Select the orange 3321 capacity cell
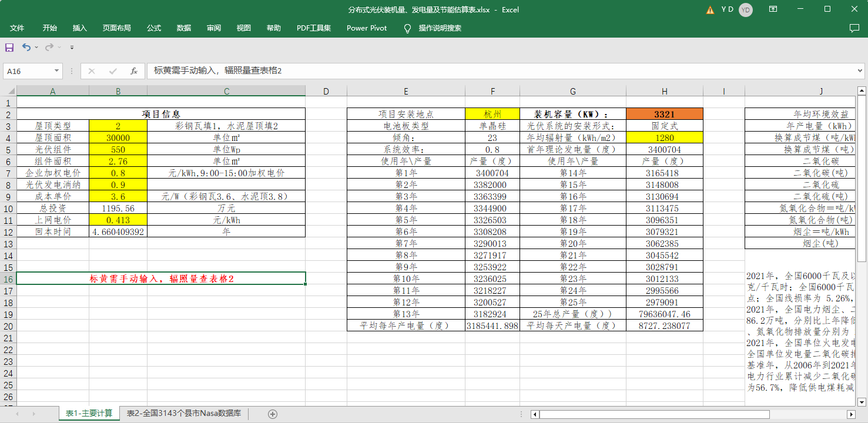868x423 pixels. click(x=665, y=114)
